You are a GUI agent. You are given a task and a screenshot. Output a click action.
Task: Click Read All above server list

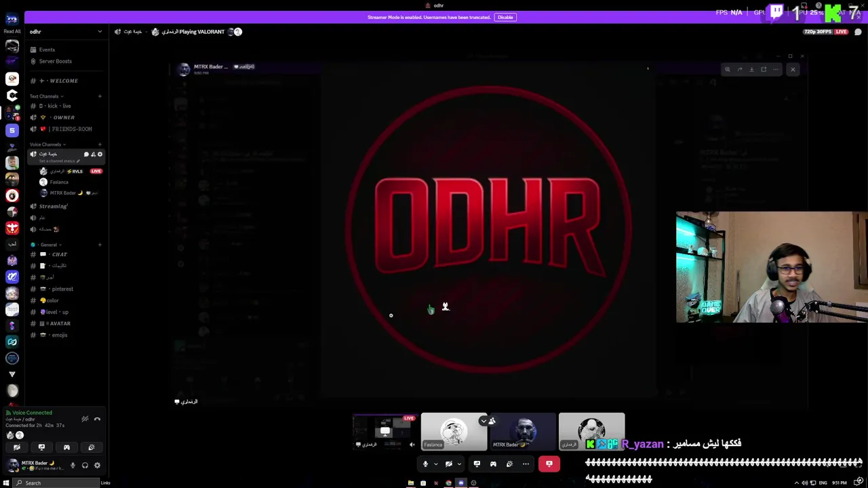click(x=12, y=31)
